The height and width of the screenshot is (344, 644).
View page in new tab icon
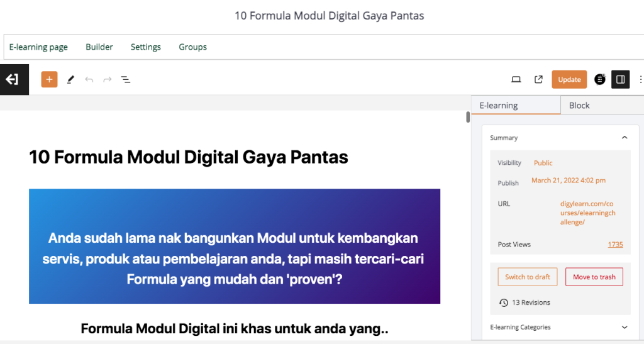[538, 80]
